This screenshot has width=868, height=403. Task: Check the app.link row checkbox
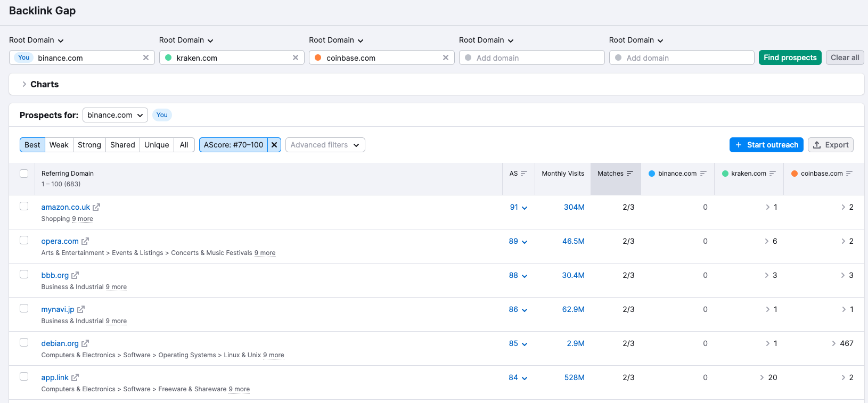pos(24,376)
